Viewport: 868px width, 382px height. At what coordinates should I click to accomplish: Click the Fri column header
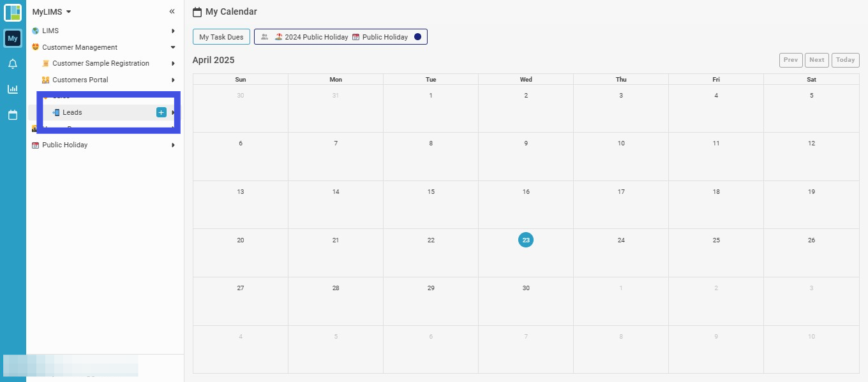(716, 79)
